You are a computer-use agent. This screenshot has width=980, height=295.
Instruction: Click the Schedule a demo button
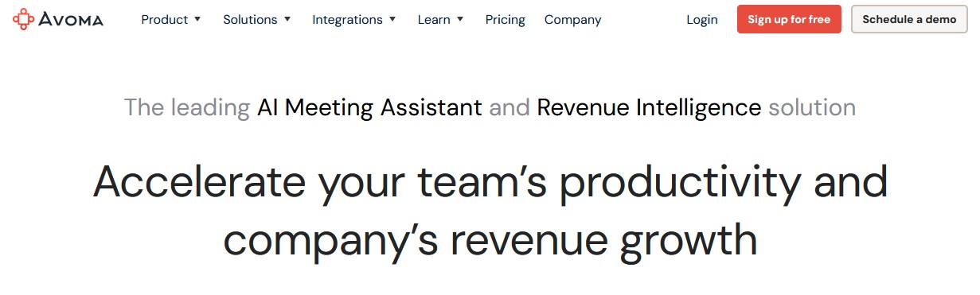tap(909, 20)
